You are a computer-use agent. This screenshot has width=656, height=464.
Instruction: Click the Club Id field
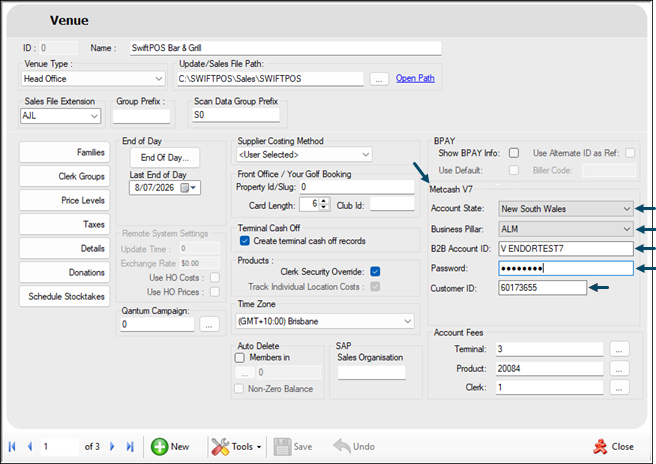(x=392, y=204)
